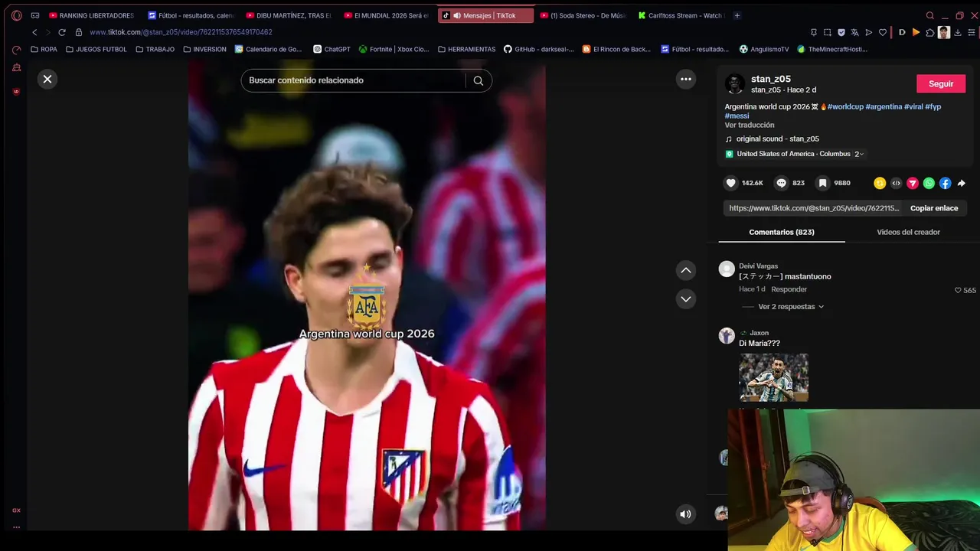Image resolution: width=980 pixels, height=551 pixels.
Task: Open ChatGPT bookmark
Action: pos(332,49)
